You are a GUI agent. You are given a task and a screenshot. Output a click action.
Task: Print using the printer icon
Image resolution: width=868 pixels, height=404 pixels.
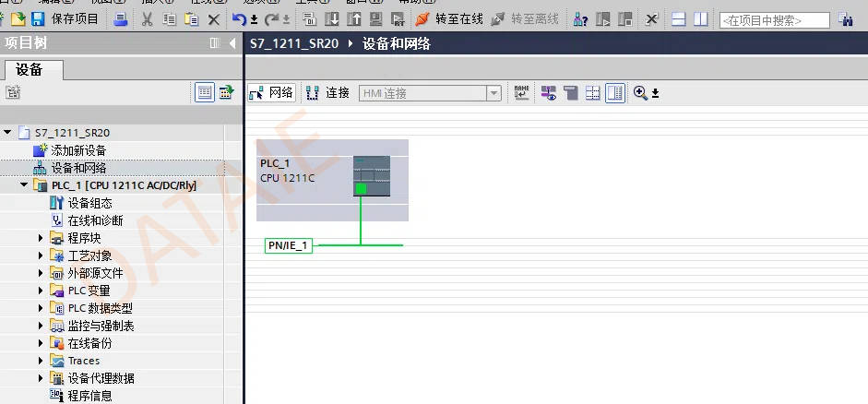121,20
